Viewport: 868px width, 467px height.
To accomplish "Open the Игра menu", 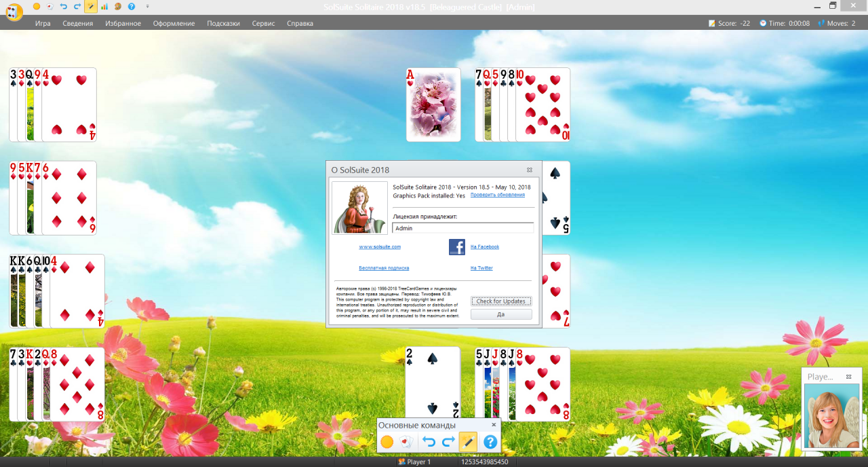I will point(43,23).
